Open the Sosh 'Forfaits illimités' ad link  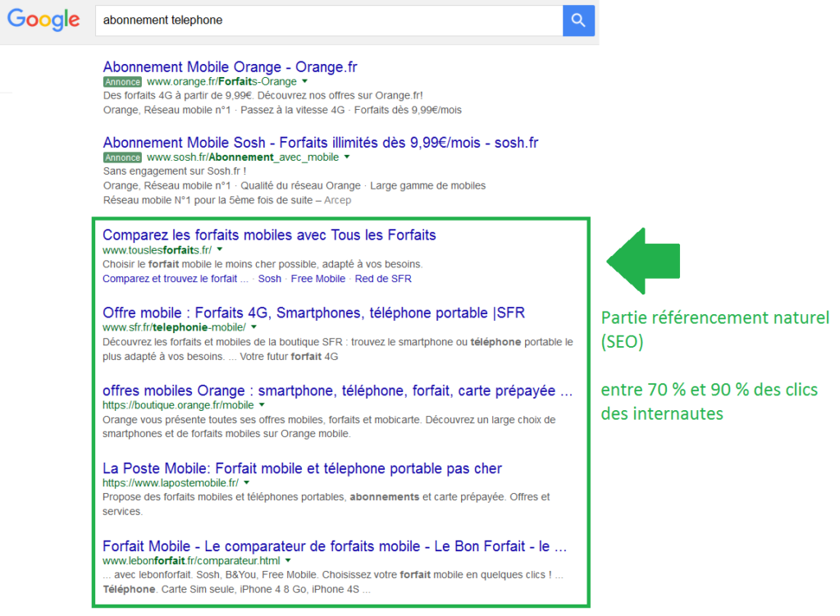coord(320,143)
